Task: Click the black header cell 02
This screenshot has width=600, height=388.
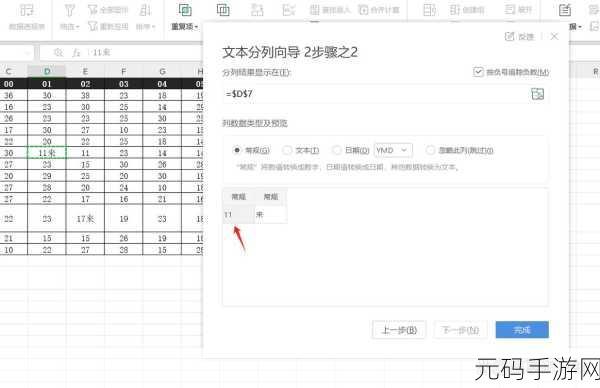Action: (85, 84)
